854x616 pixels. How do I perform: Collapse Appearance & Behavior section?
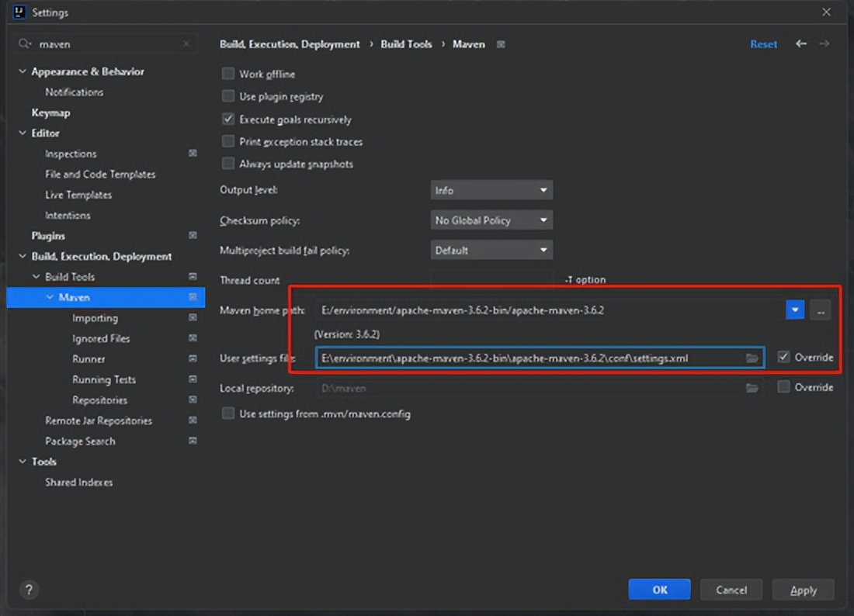point(23,71)
